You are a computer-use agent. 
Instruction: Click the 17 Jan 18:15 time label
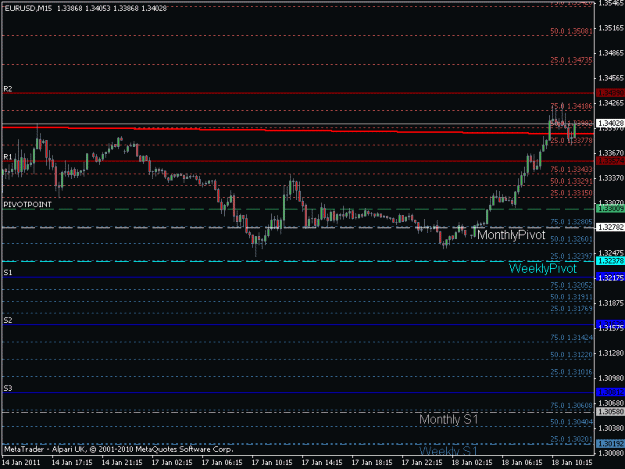372,463
